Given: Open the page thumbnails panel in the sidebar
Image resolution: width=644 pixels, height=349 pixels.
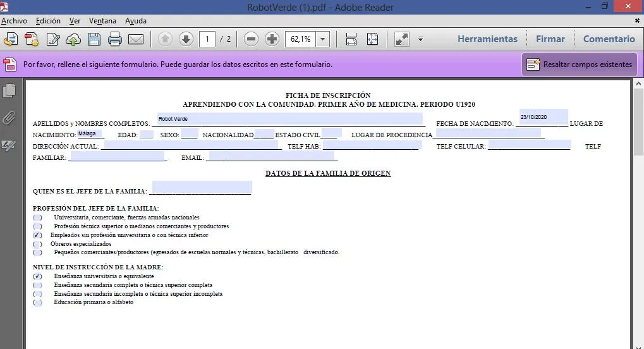Looking at the screenshot, I should [x=9, y=91].
